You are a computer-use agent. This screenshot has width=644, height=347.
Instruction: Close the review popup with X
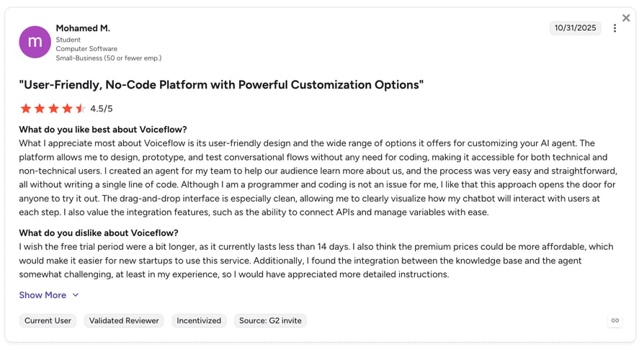pyautogui.click(x=626, y=18)
